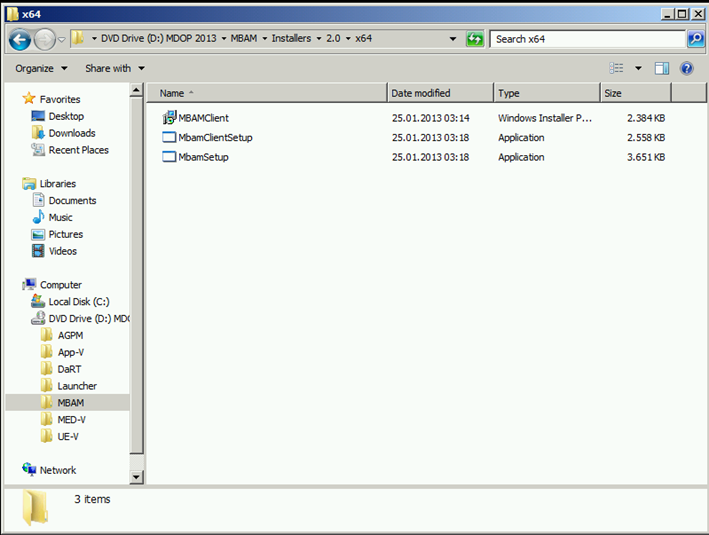Refresh the x64 folder view
Viewport: 709px width, 535px height.
click(475, 39)
